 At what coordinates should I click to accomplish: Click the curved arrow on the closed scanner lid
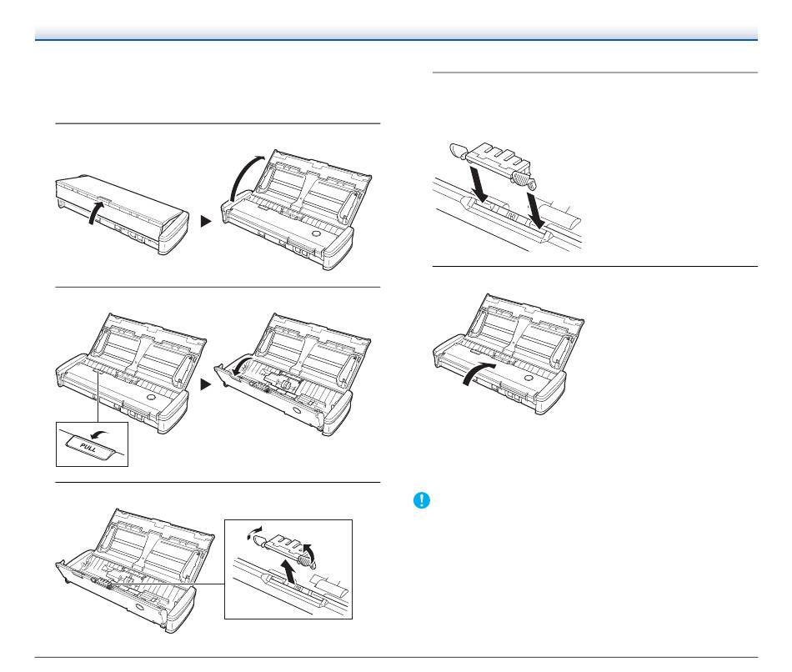[97, 213]
